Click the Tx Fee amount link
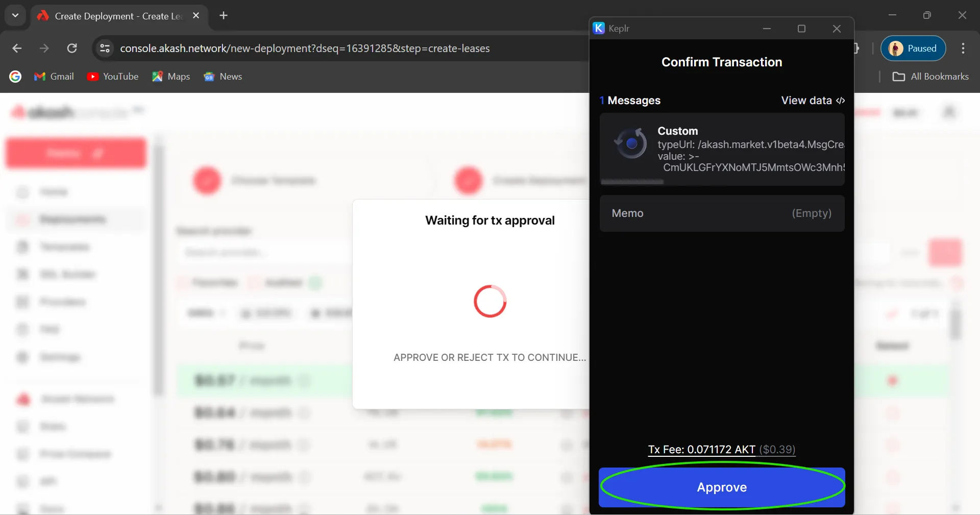The image size is (980, 515). (x=721, y=449)
